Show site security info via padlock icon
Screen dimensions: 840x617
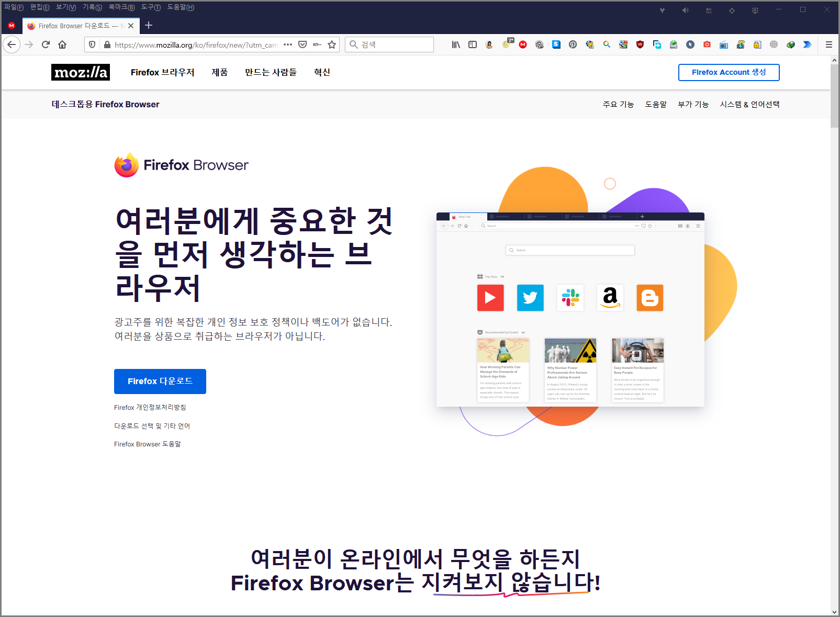(107, 44)
